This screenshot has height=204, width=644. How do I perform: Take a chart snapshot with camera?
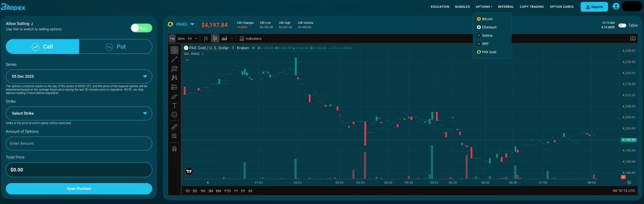click(632, 39)
